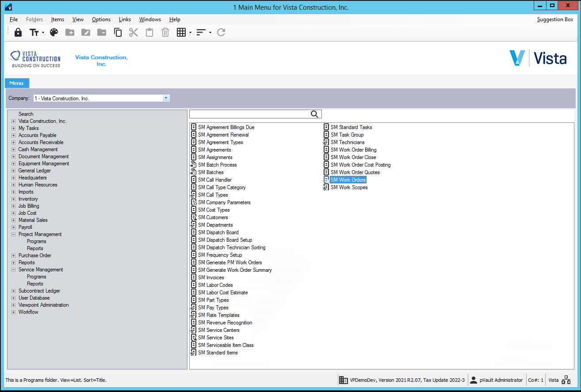Open sort dropdown arrow

210,33
